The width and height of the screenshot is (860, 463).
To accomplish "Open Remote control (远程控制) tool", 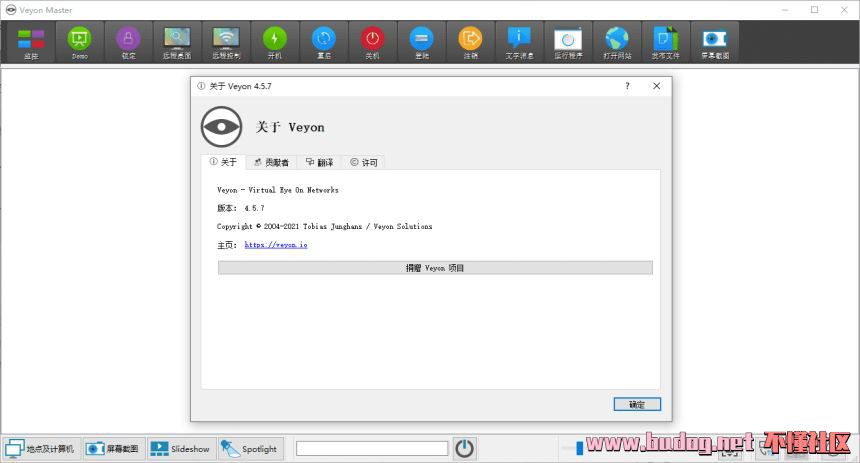I will pos(226,43).
